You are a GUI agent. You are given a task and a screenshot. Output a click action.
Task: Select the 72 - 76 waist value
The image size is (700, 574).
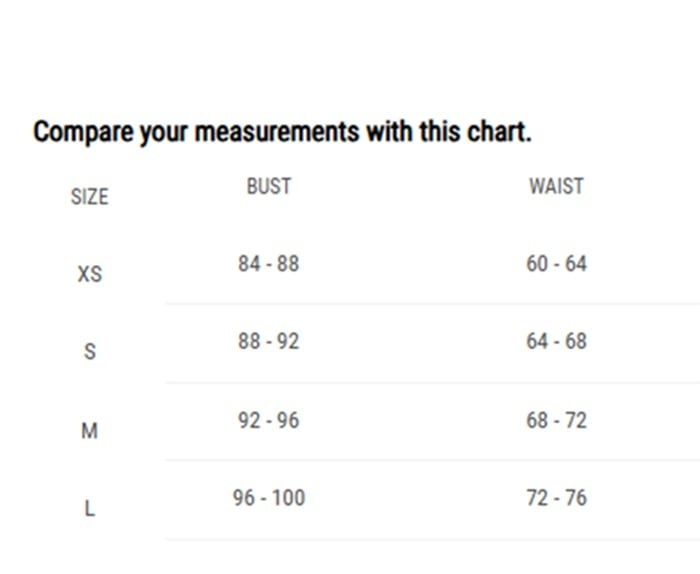click(556, 498)
